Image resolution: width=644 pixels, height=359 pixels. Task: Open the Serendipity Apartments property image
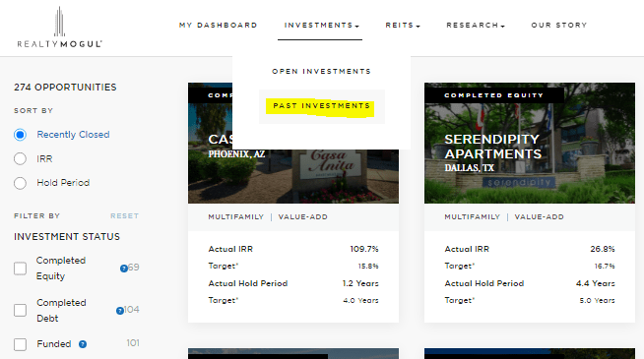[x=530, y=143]
